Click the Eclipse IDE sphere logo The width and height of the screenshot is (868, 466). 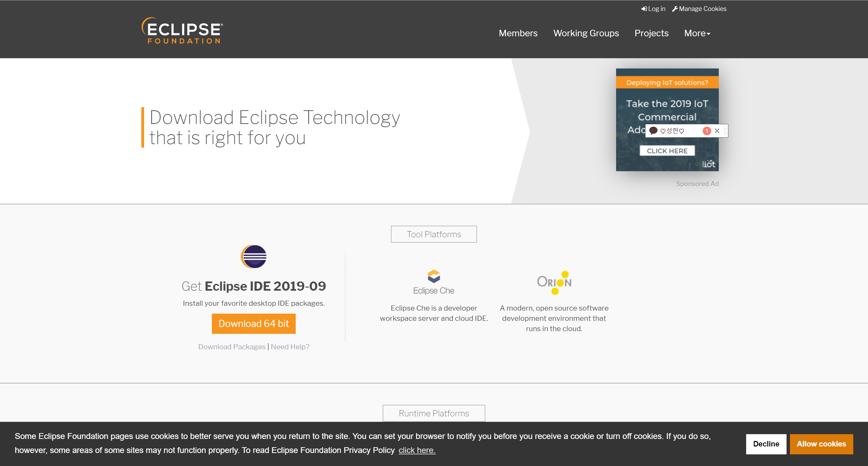click(254, 257)
